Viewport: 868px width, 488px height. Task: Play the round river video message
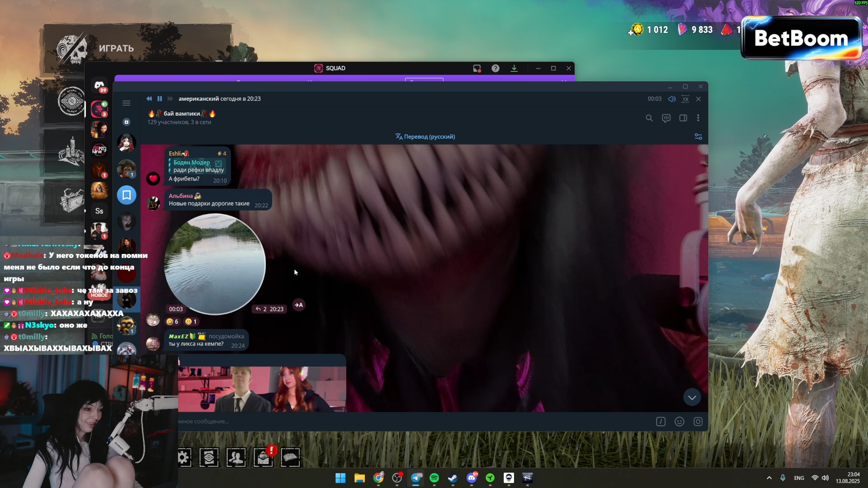[215, 264]
